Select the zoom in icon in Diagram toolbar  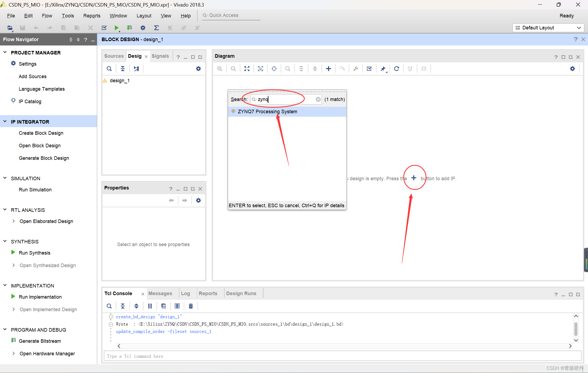(x=220, y=68)
